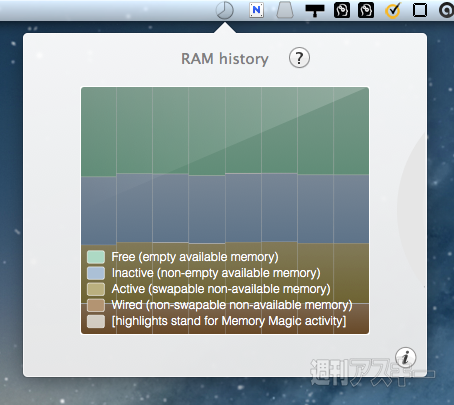The height and width of the screenshot is (405, 454).
Task: Click the square outline menu bar icon
Action: click(420, 10)
